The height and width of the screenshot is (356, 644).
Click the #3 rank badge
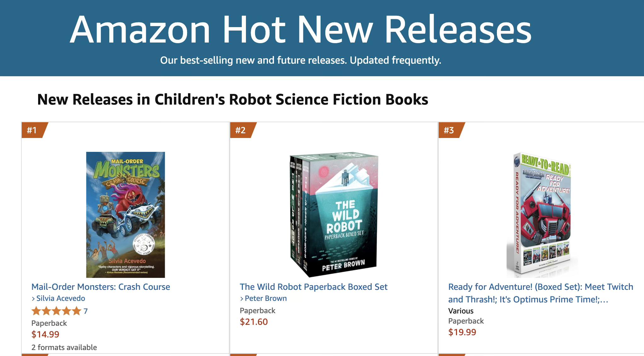(x=449, y=130)
